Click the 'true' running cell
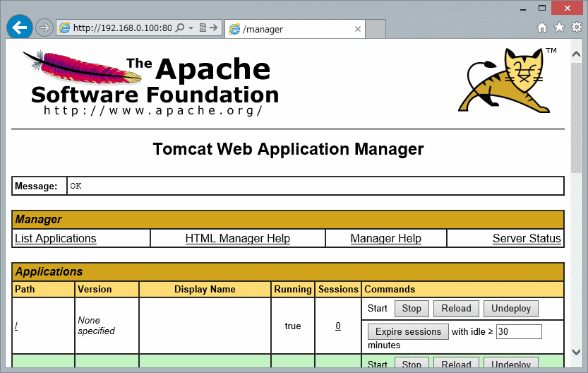Image resolution: width=588 pixels, height=373 pixels. click(293, 326)
